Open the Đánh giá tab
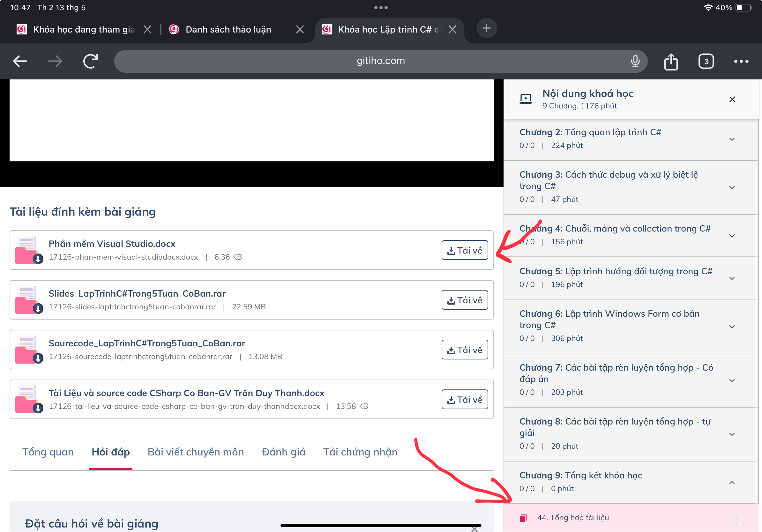This screenshot has width=762, height=532. click(283, 452)
